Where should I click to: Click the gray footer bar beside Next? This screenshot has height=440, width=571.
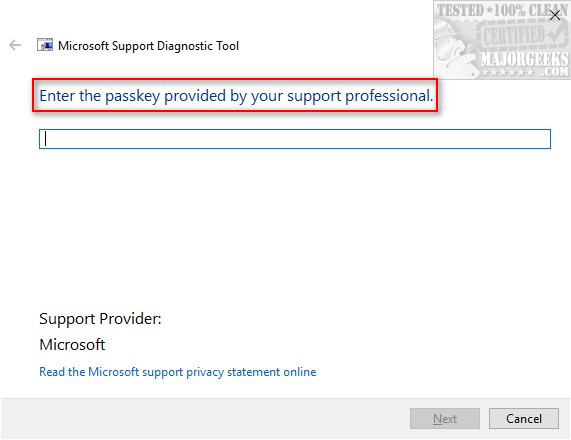click(204, 419)
